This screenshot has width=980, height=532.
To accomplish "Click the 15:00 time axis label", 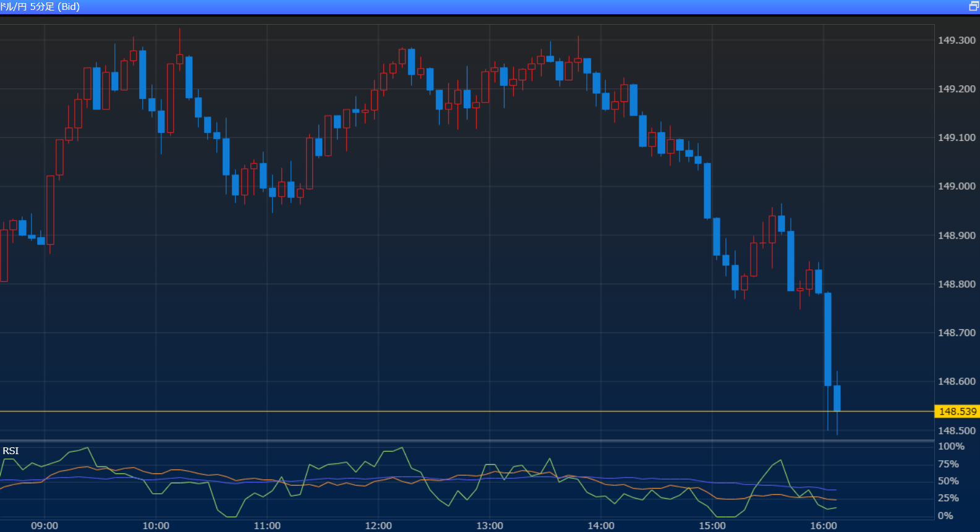I will 712,526.
